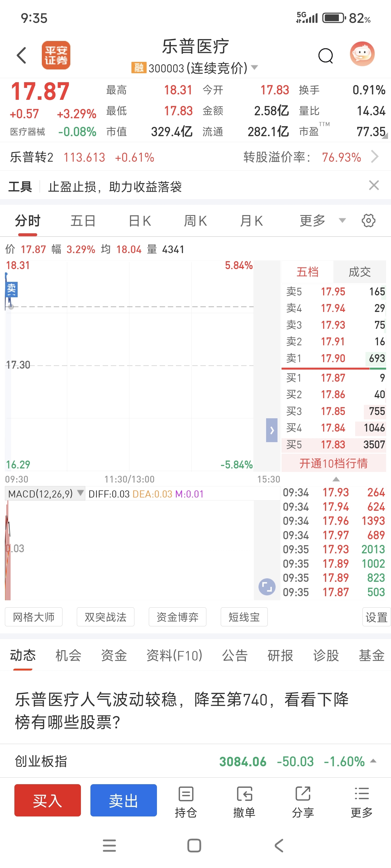This screenshot has height=868, width=391.
Task: Expand the quote details corner triangle
Action: (385, 135)
